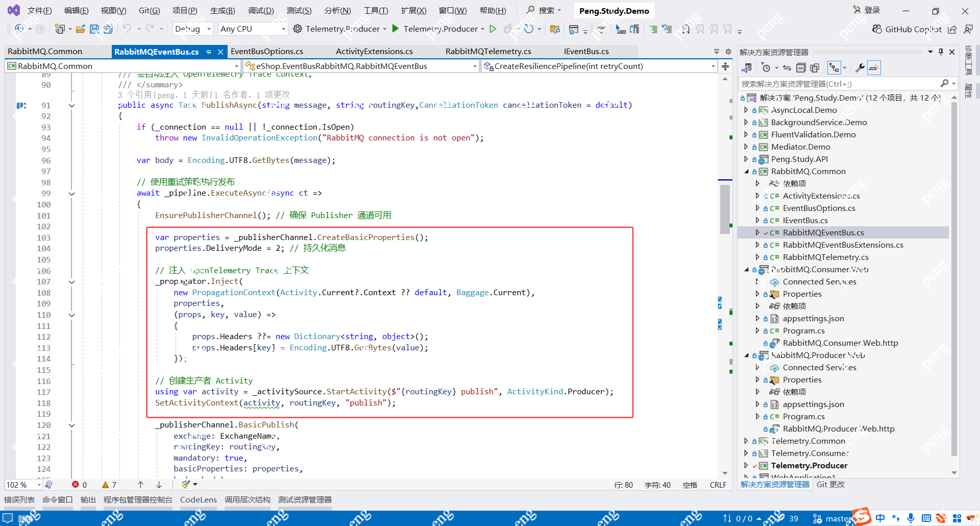Open the zoom level 102 % dropdown
This screenshot has height=526, width=980.
click(23, 485)
